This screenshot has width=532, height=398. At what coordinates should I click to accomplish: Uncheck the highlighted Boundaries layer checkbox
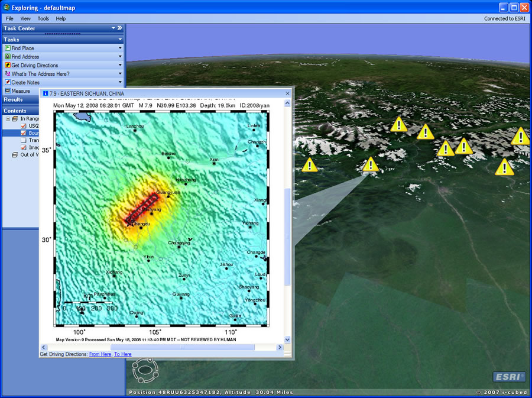24,133
